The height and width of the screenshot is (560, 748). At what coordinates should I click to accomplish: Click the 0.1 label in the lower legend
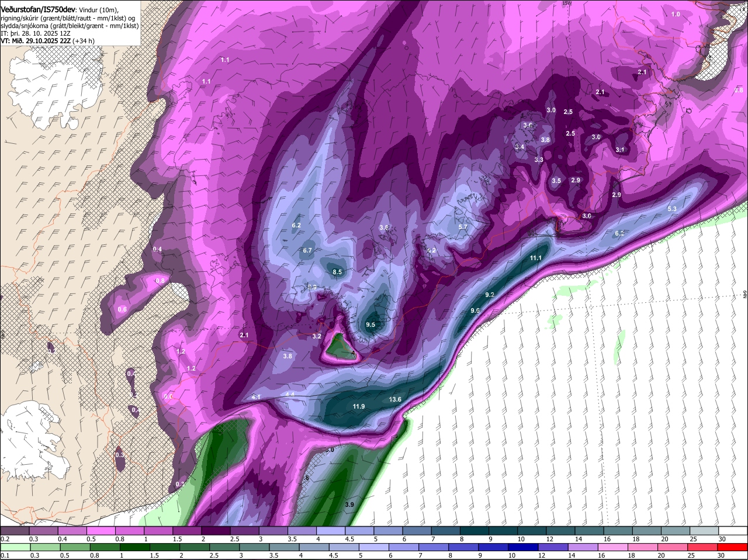[5, 555]
